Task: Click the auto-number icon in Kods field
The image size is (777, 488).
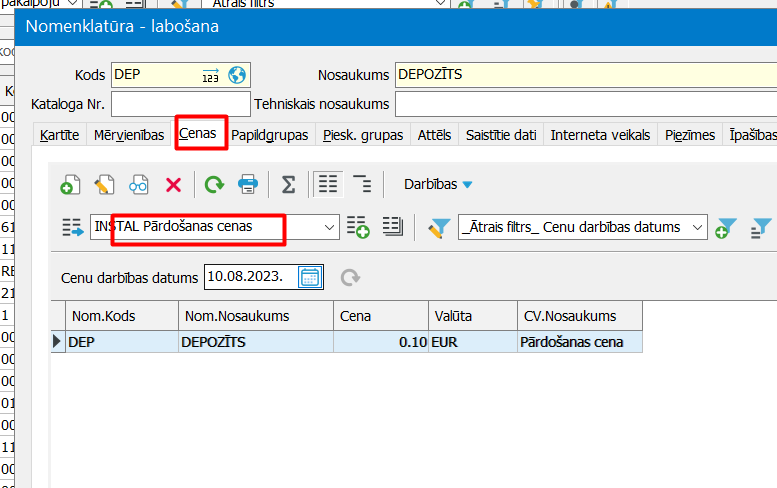Action: pos(211,75)
